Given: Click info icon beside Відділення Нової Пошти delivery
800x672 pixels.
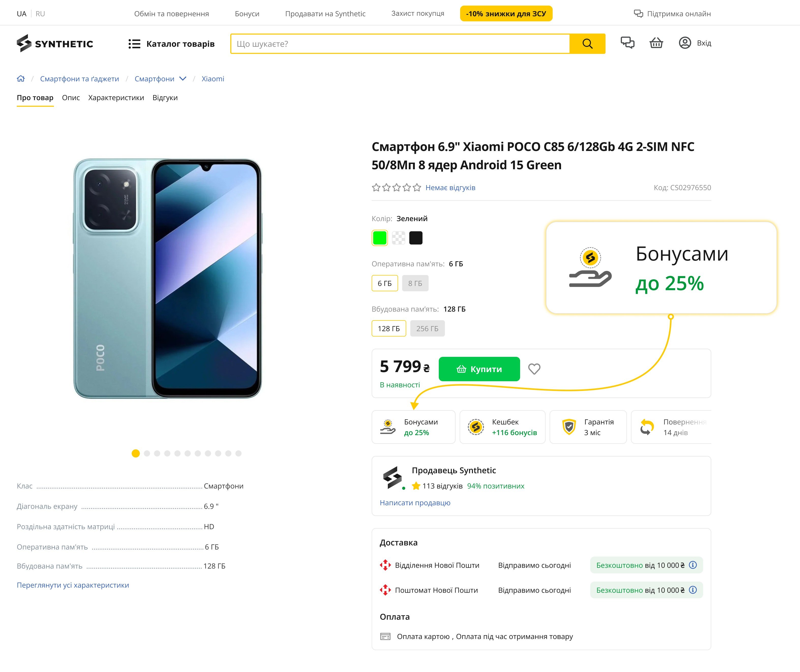Looking at the screenshot, I should click(693, 565).
